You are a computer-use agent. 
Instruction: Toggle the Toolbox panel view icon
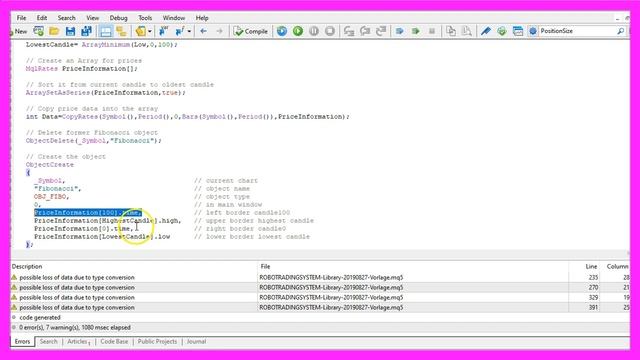tap(106, 31)
